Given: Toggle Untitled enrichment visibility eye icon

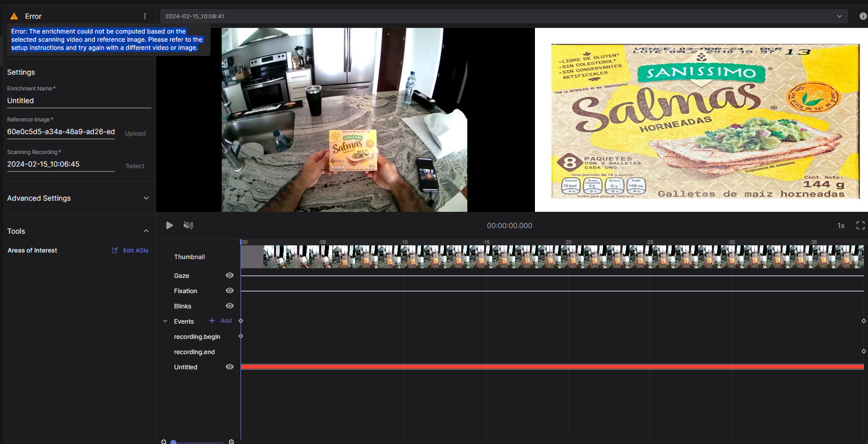Looking at the screenshot, I should click(x=230, y=367).
